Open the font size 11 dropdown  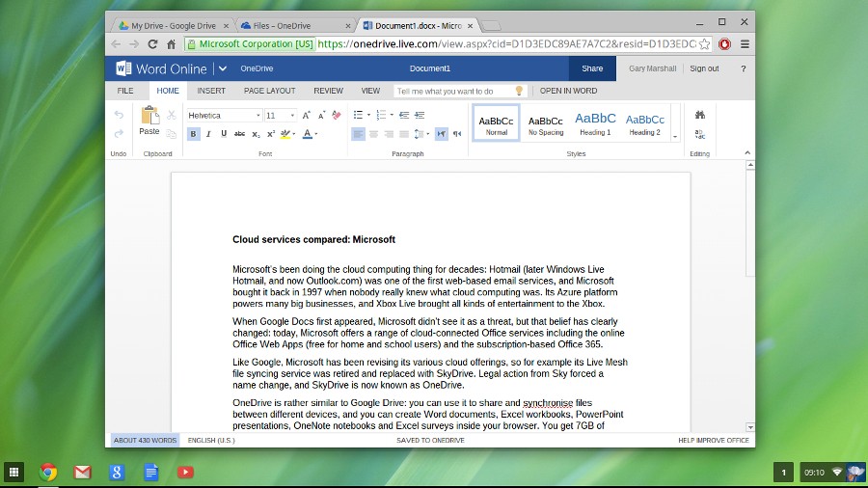[281, 115]
